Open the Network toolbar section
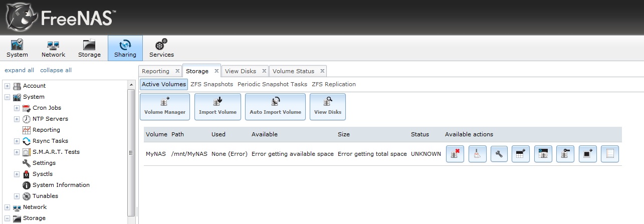The width and height of the screenshot is (644, 224). [54, 48]
